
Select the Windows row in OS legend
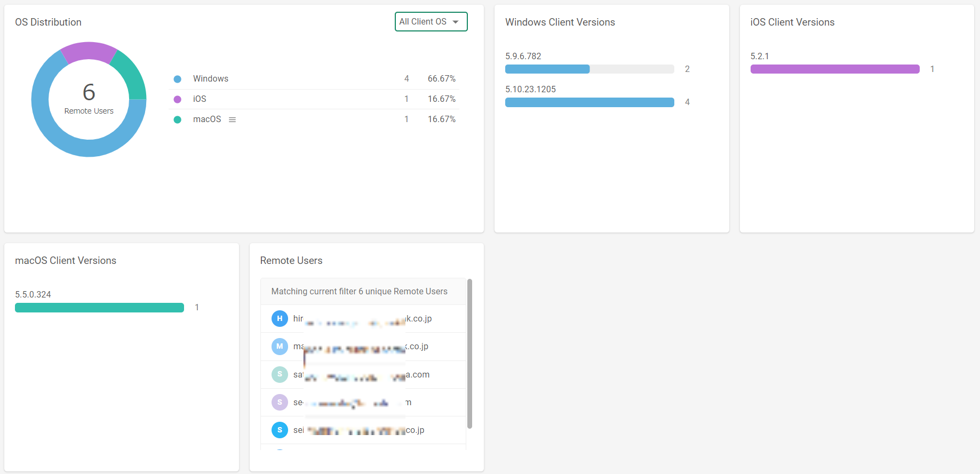coord(314,79)
